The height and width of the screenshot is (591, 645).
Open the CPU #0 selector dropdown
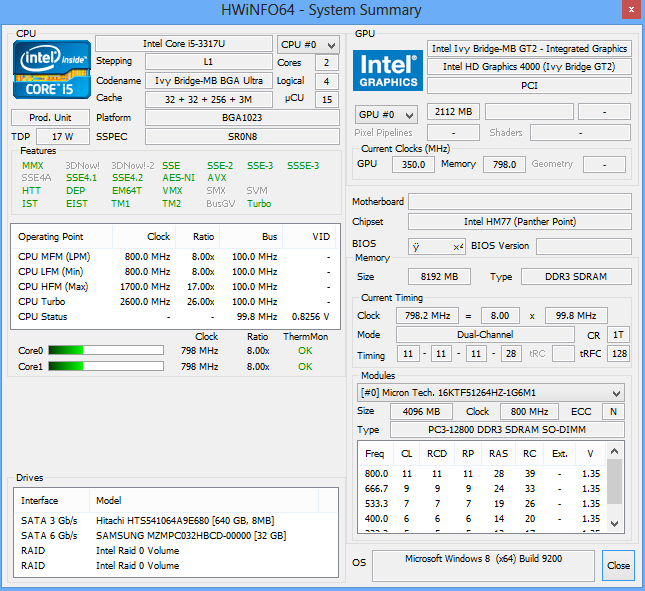point(308,45)
